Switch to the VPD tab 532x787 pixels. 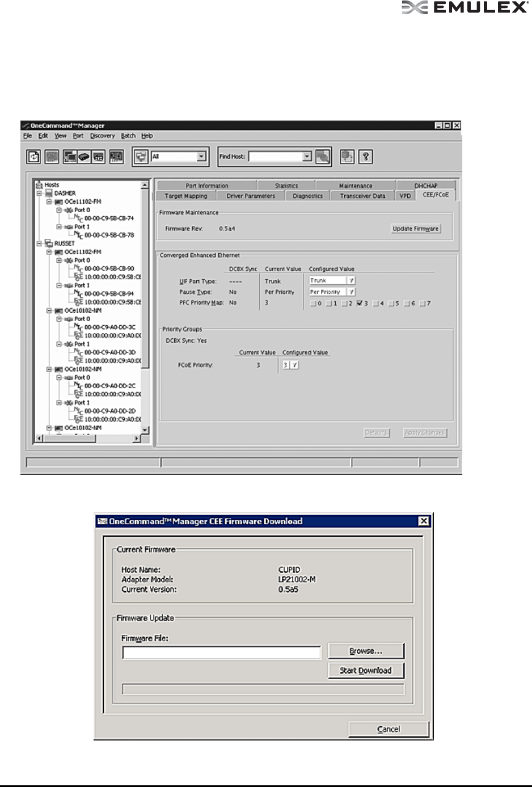[x=405, y=196]
